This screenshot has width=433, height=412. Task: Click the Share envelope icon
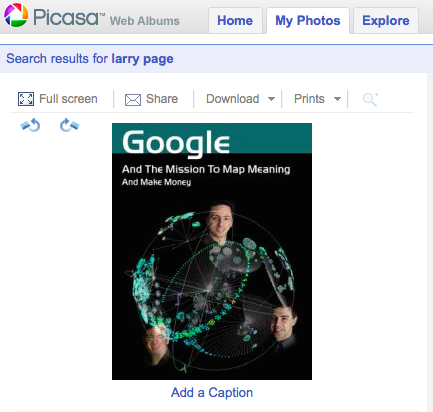coord(133,100)
